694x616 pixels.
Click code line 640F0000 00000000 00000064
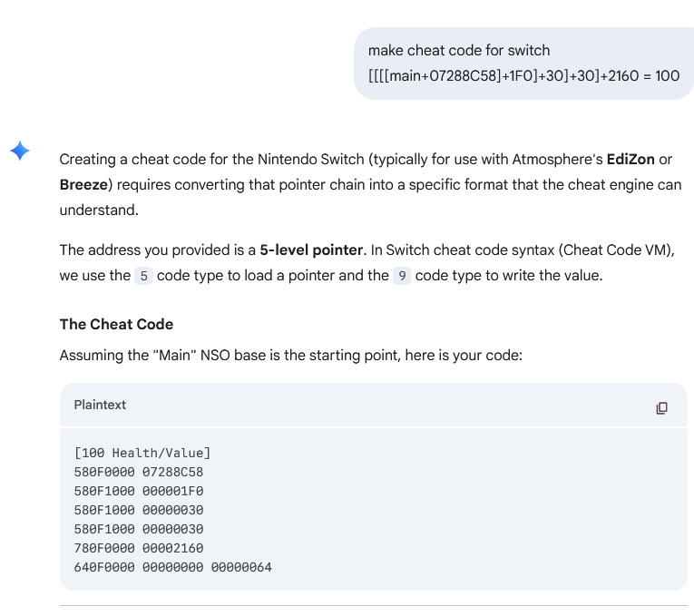click(x=172, y=567)
